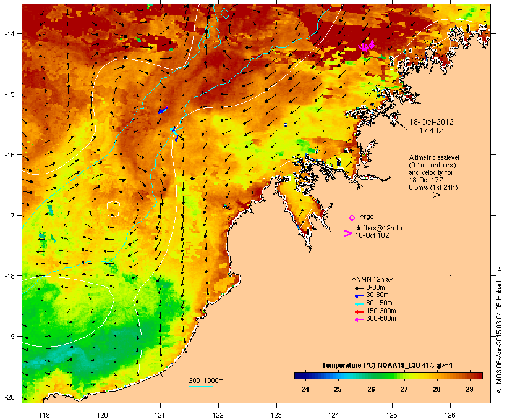Click latitude axis label -19

coord(9,337)
